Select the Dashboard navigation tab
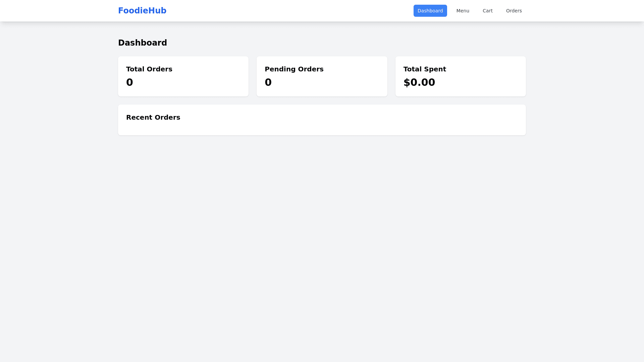The image size is (644, 362). pyautogui.click(x=430, y=11)
